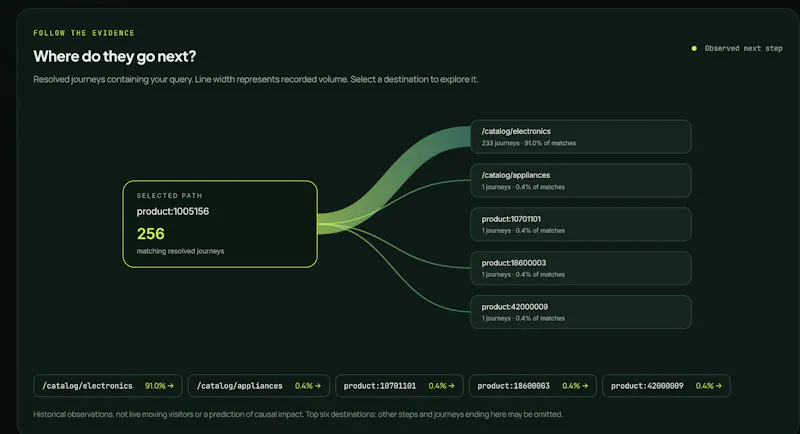Open the product:18600003 destination card

[x=581, y=268]
